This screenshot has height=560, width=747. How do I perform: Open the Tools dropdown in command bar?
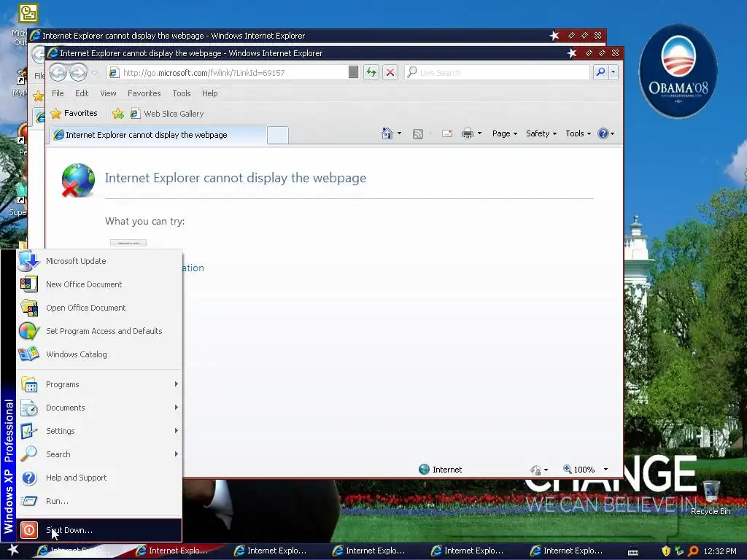click(x=578, y=133)
